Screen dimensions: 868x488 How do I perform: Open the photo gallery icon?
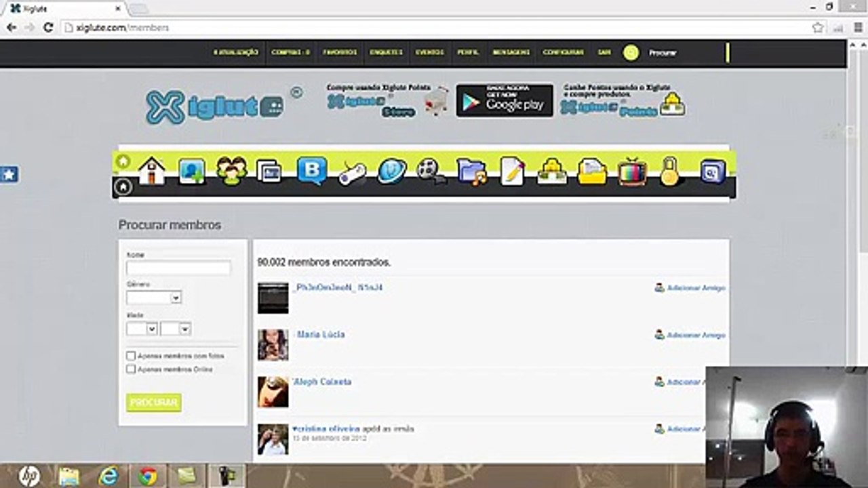[x=269, y=171]
